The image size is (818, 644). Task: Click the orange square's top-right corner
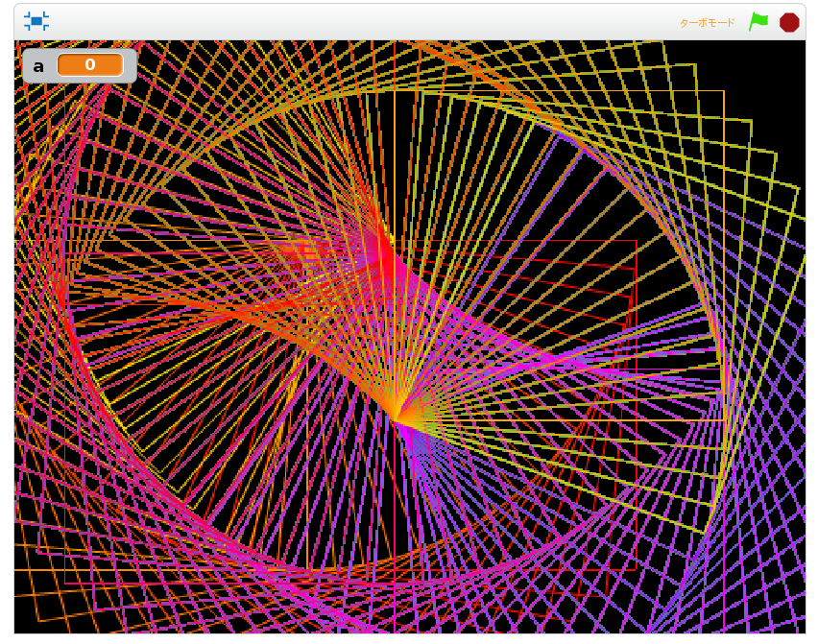point(723,91)
